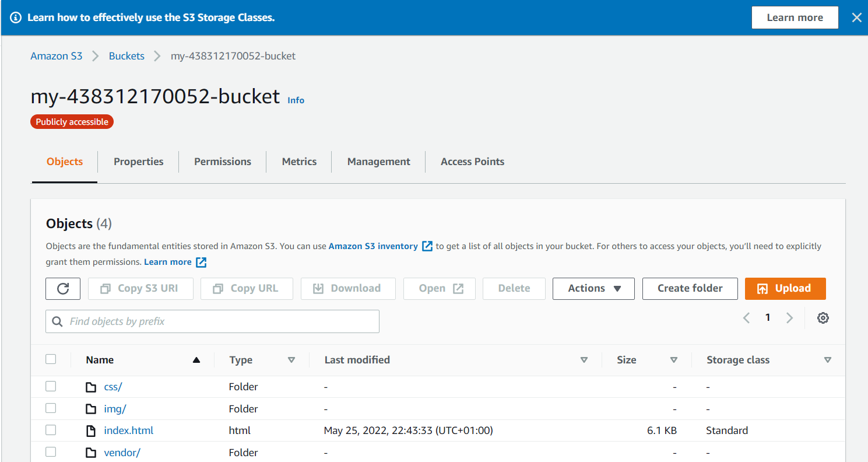Open the Actions dropdown

tap(593, 288)
